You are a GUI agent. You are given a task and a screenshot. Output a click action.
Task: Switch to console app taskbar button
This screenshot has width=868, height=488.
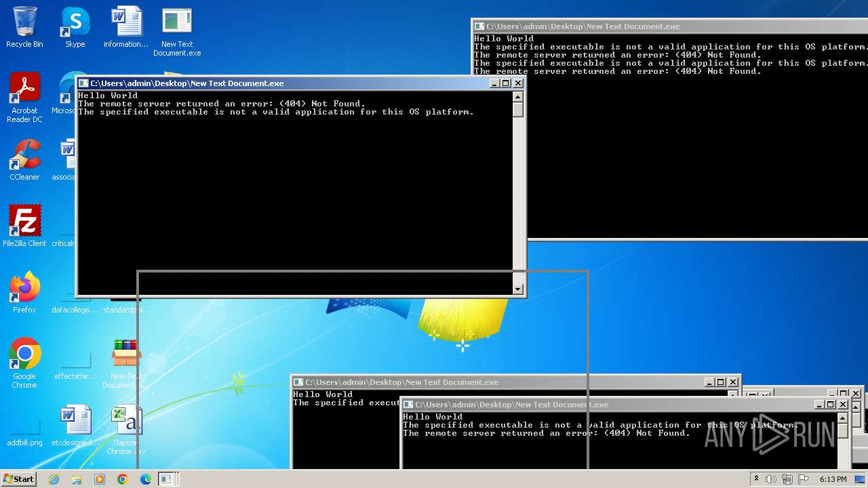[167, 479]
